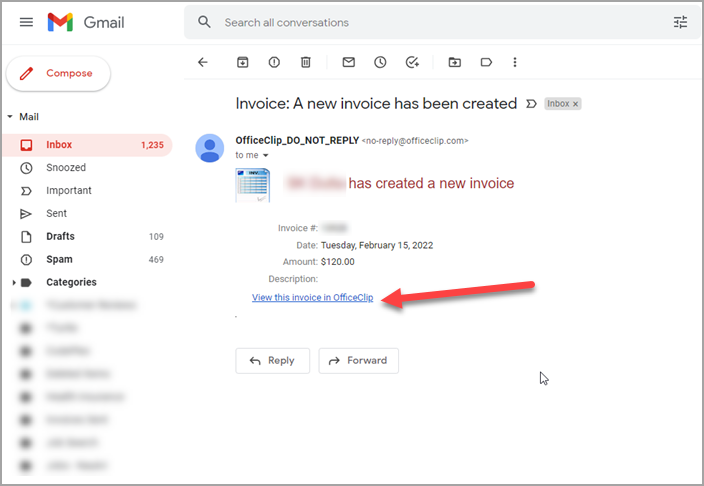Remove the Inbox label with its x

pyautogui.click(x=575, y=104)
